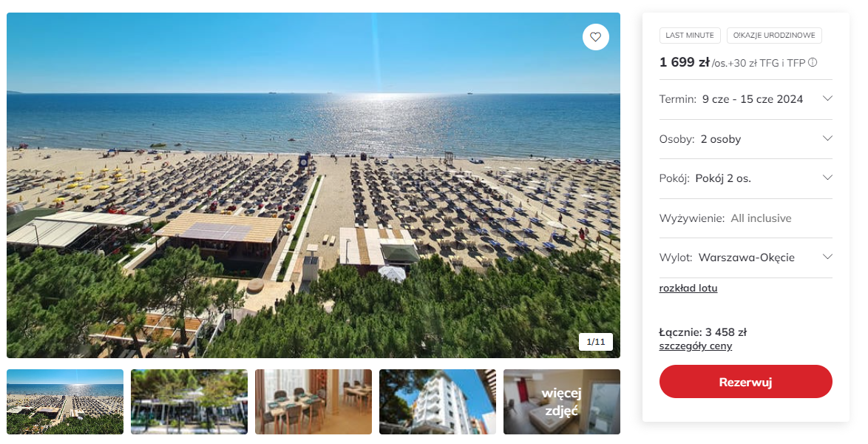
Task: Expand the Termin date dropdown arrow
Action: click(827, 98)
